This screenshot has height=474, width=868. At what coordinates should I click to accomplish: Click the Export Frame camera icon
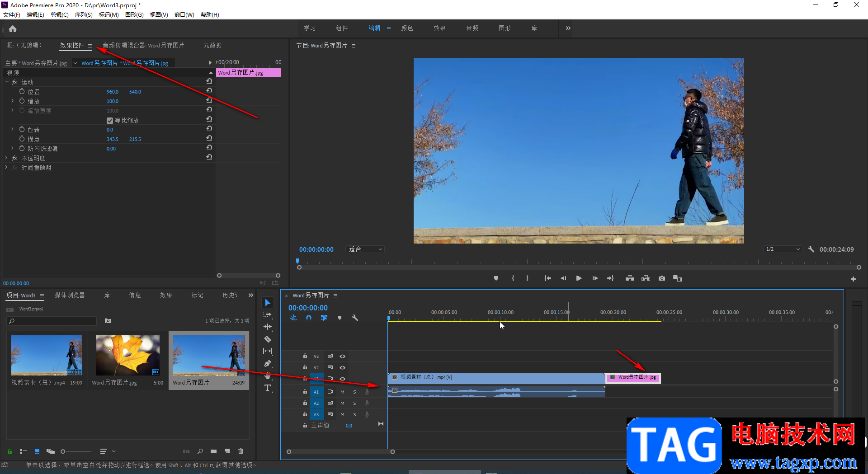point(662,278)
